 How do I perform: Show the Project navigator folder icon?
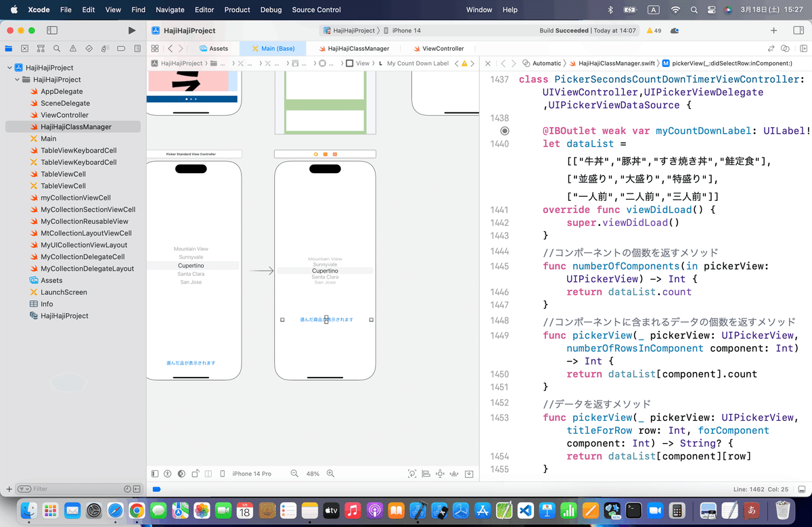pos(9,49)
